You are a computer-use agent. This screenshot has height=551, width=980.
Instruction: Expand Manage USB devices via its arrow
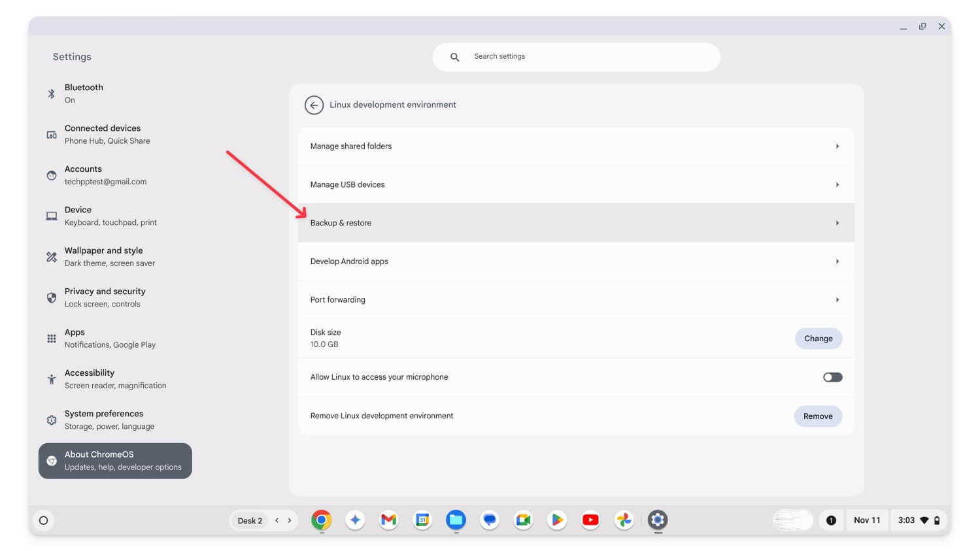click(837, 185)
